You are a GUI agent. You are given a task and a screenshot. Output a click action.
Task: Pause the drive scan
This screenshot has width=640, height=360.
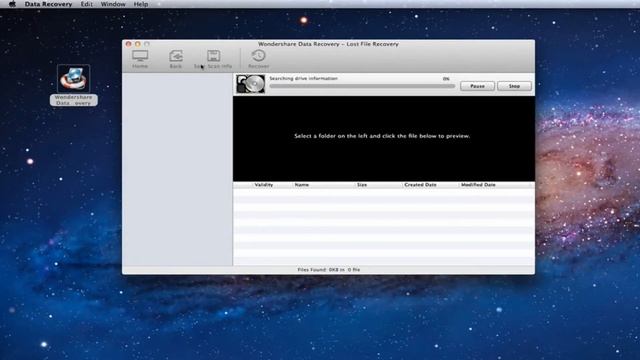click(477, 86)
